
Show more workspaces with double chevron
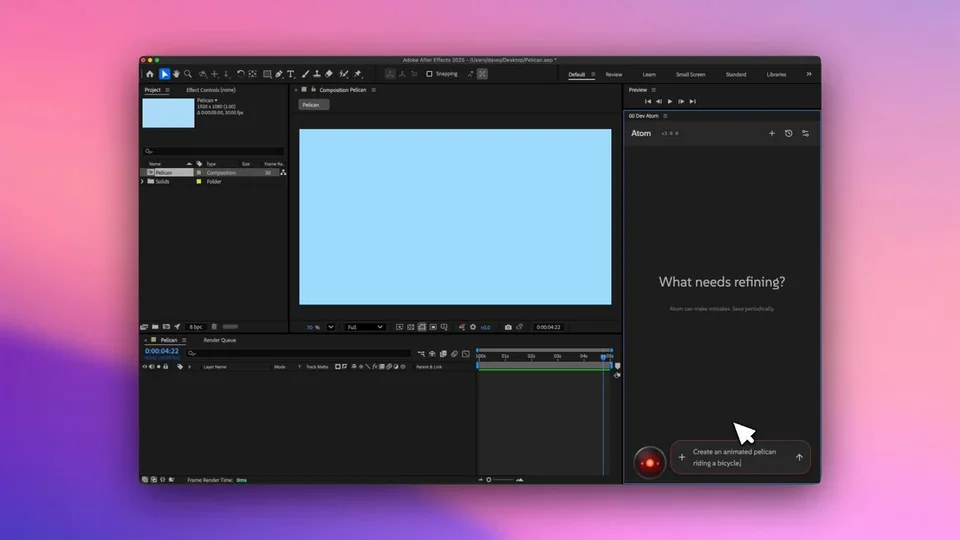[809, 74]
